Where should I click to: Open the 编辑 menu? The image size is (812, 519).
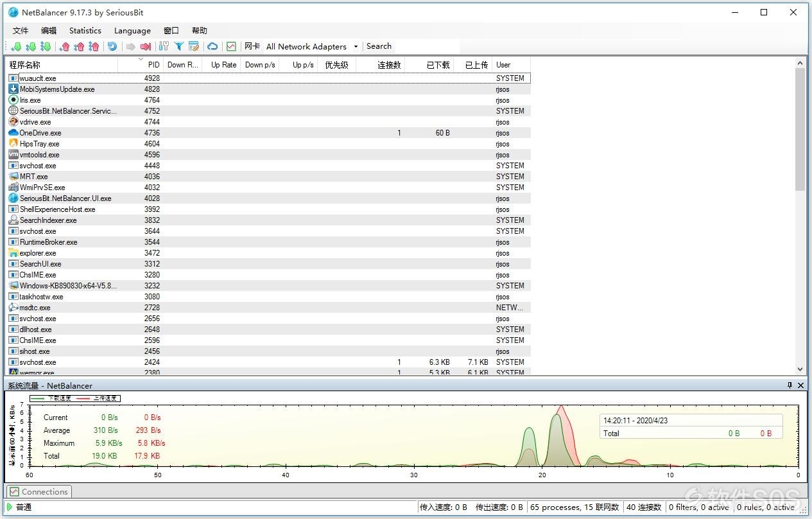(x=49, y=30)
